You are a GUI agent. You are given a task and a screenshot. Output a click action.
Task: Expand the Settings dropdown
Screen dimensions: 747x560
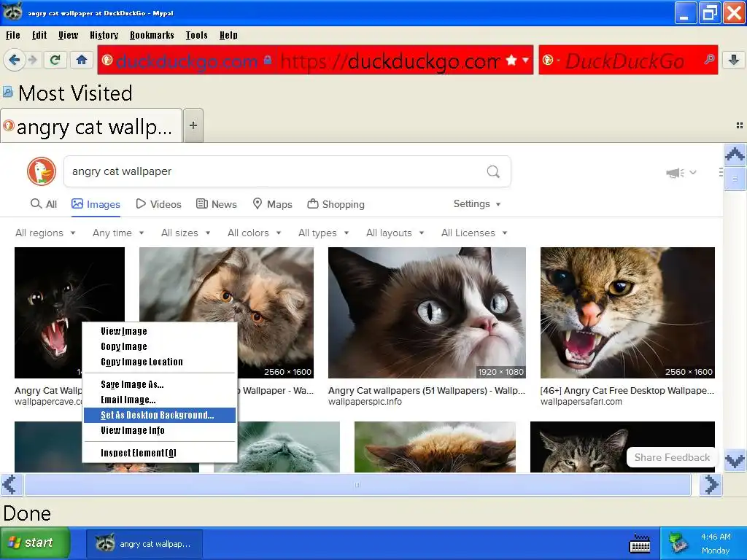tap(477, 204)
